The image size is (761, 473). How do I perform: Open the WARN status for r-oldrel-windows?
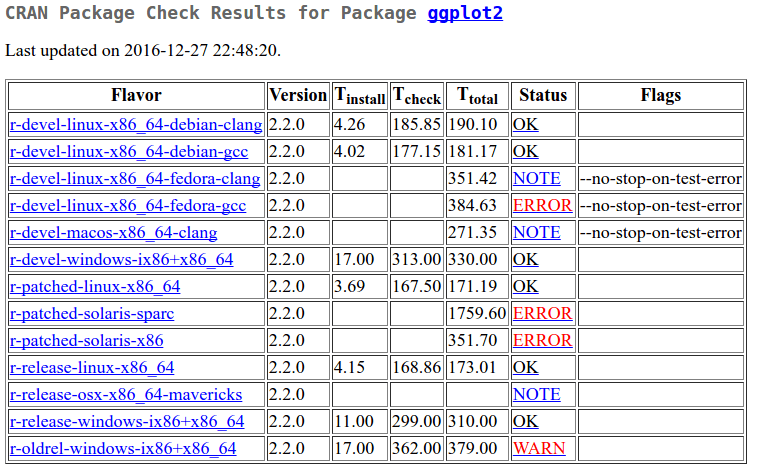click(538, 449)
